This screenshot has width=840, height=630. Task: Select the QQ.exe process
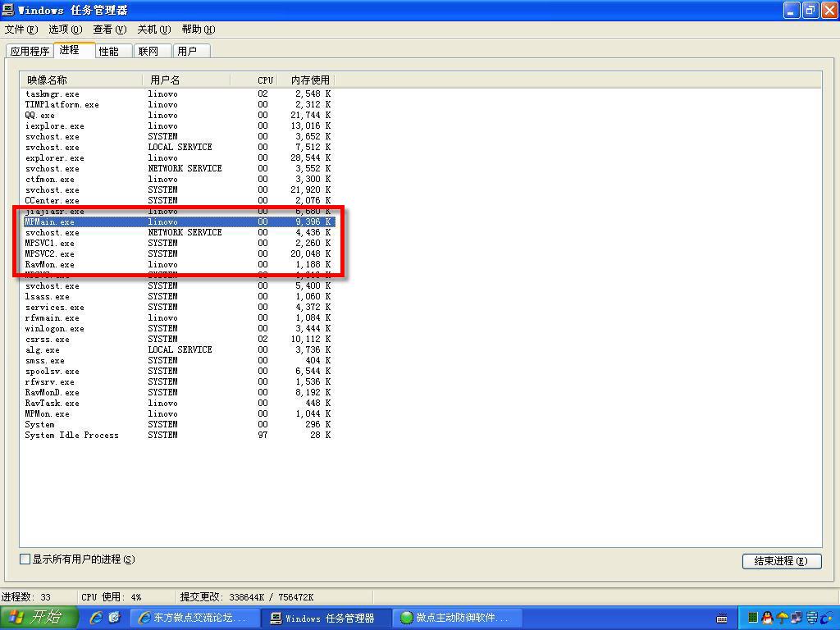[178, 115]
